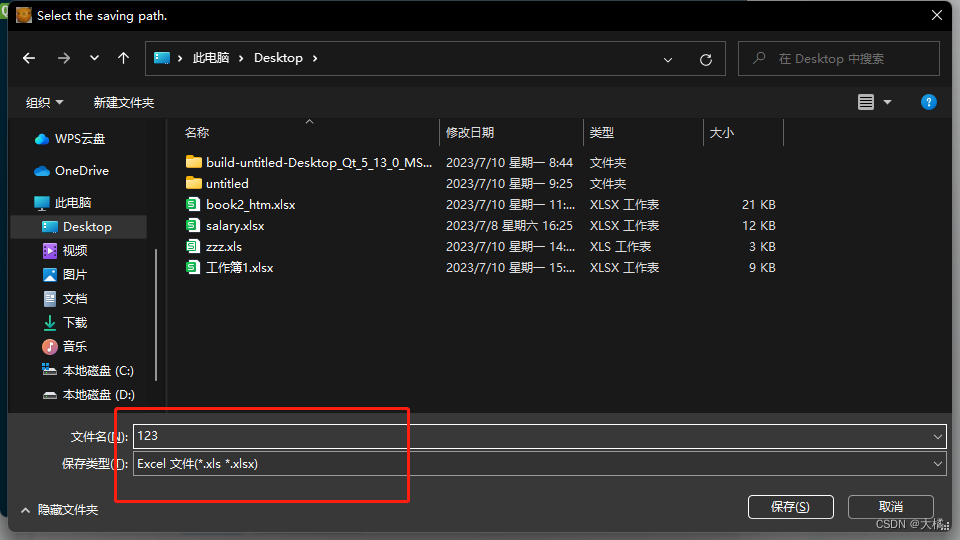The height and width of the screenshot is (540, 960).
Task: Click the 保存(S) button
Action: tap(790, 507)
